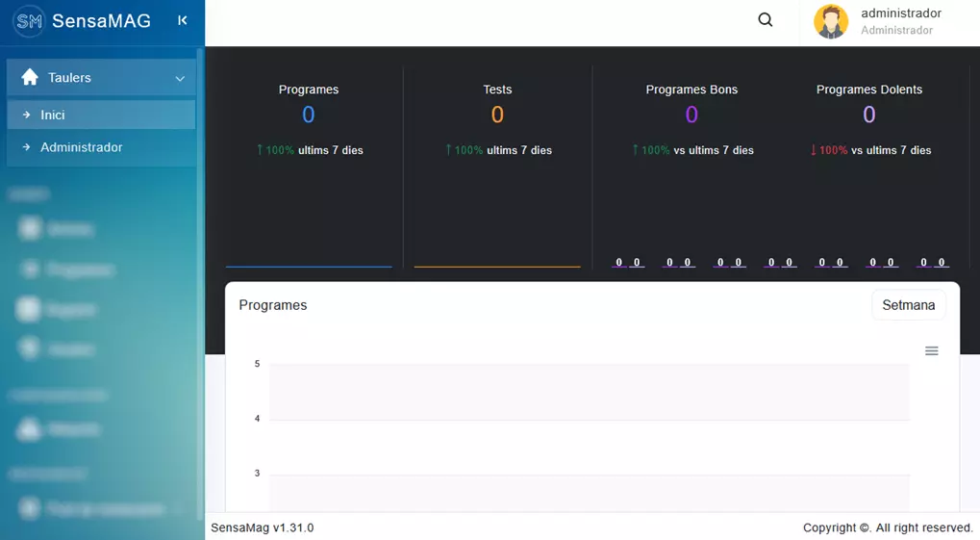Collapse the Taulers menu chevron

tap(180, 79)
